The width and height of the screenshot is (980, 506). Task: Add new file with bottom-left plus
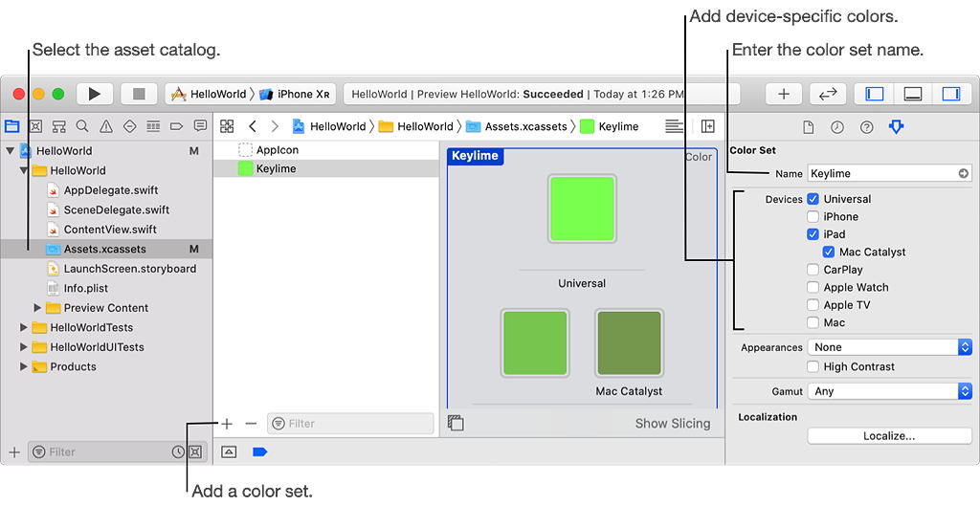coord(13,451)
